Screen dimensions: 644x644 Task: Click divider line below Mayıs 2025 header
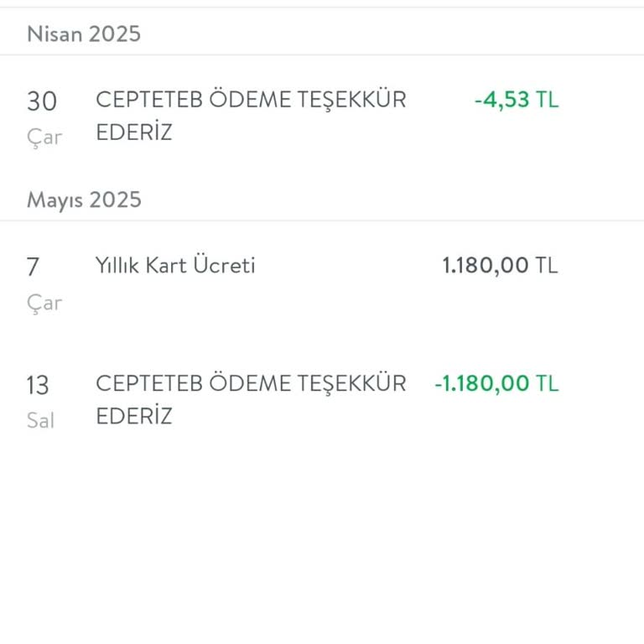click(x=322, y=221)
